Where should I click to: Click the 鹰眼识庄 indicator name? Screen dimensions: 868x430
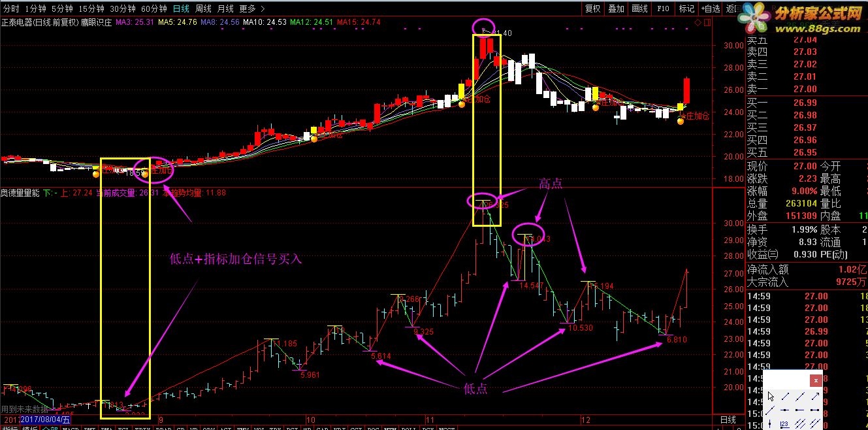[96, 22]
